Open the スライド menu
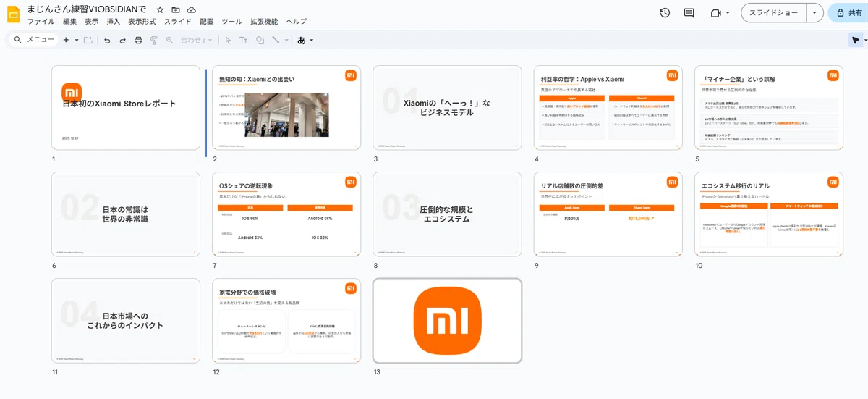 178,22
